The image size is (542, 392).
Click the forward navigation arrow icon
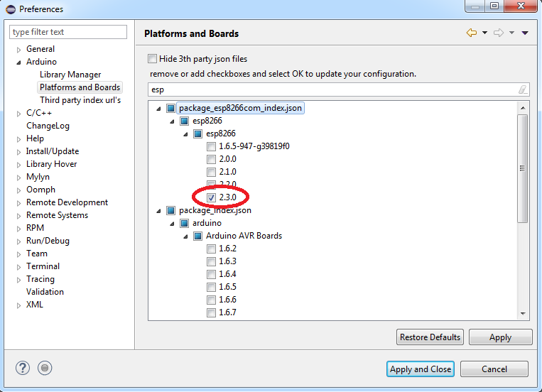pyautogui.click(x=499, y=33)
